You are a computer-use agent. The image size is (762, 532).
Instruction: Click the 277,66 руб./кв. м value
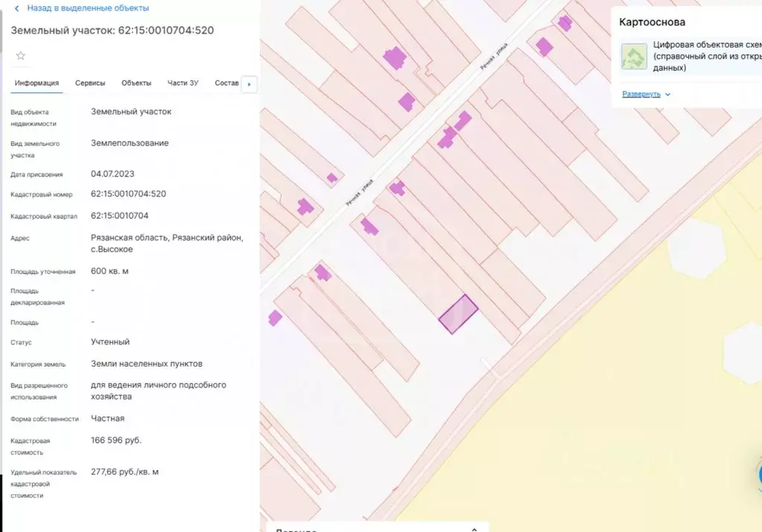(124, 472)
